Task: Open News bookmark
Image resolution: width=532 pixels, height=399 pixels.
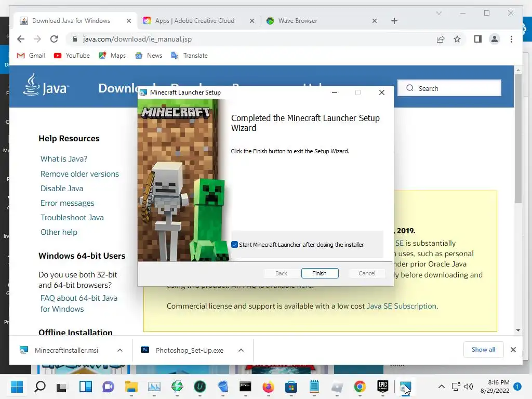Action: [149, 55]
